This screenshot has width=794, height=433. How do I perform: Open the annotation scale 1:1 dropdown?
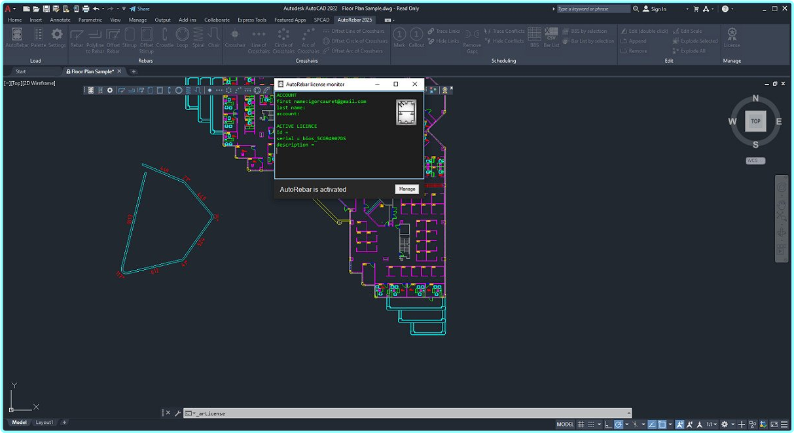coord(711,424)
